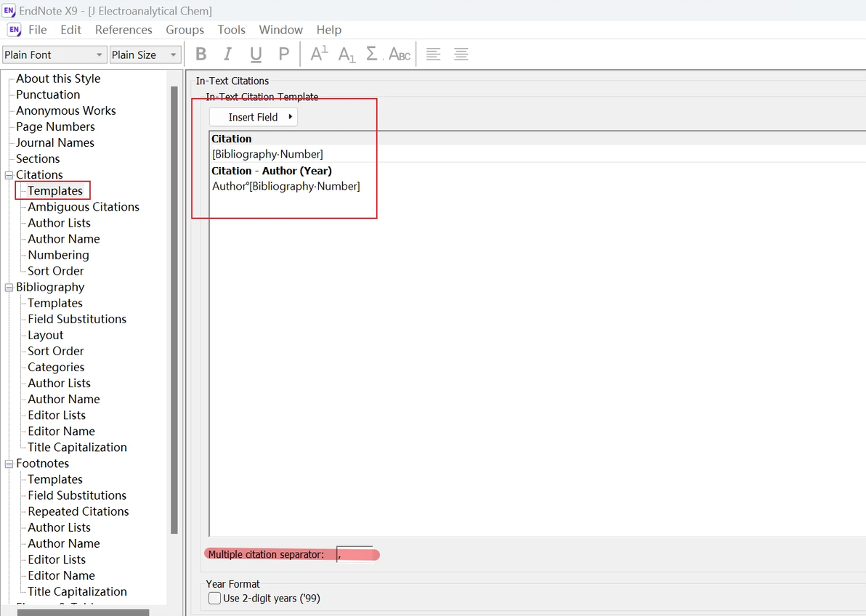
Task: Click the Small Caps Abc icon
Action: (x=400, y=54)
